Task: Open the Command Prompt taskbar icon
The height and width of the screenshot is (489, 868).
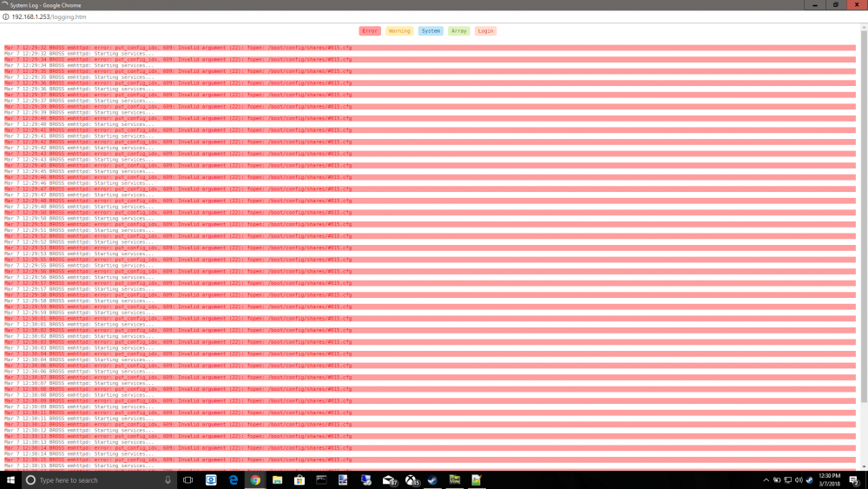Action: pyautogui.click(x=321, y=480)
